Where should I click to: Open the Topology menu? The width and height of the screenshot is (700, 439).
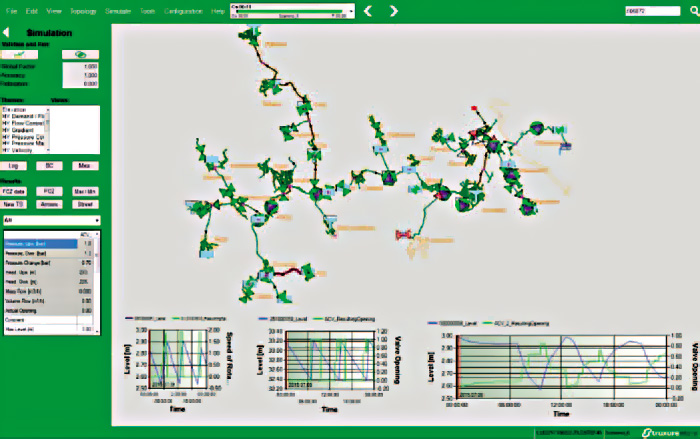point(84,10)
